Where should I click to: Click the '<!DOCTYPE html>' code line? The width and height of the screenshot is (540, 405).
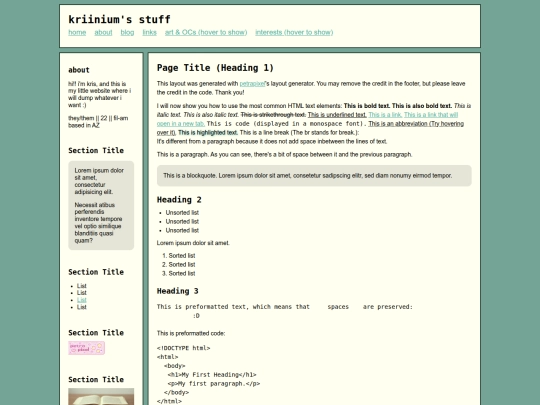point(184,348)
